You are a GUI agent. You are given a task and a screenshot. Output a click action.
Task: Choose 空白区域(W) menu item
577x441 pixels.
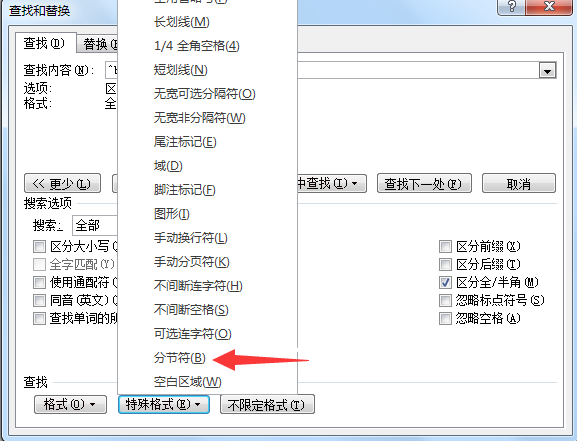pyautogui.click(x=187, y=382)
